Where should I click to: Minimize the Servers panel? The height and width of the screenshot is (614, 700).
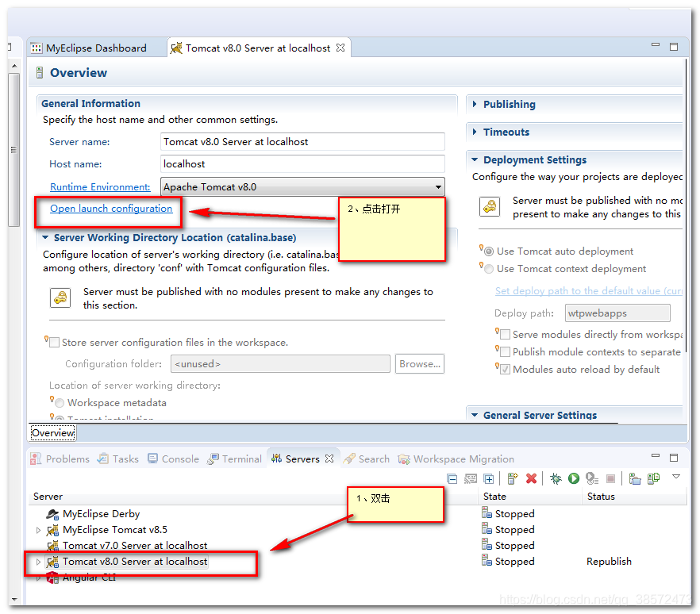[656, 455]
